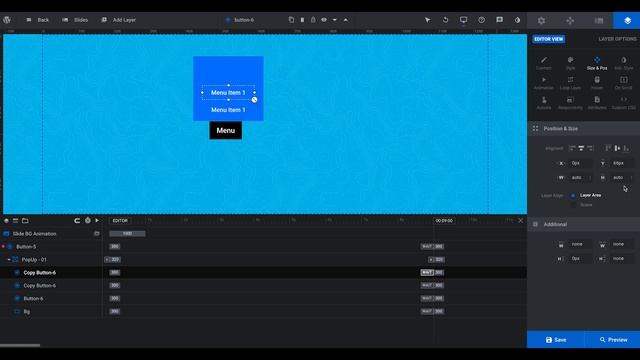Toggle the contrast half-circle icon
This screenshot has height=360, width=640.
(518, 20)
